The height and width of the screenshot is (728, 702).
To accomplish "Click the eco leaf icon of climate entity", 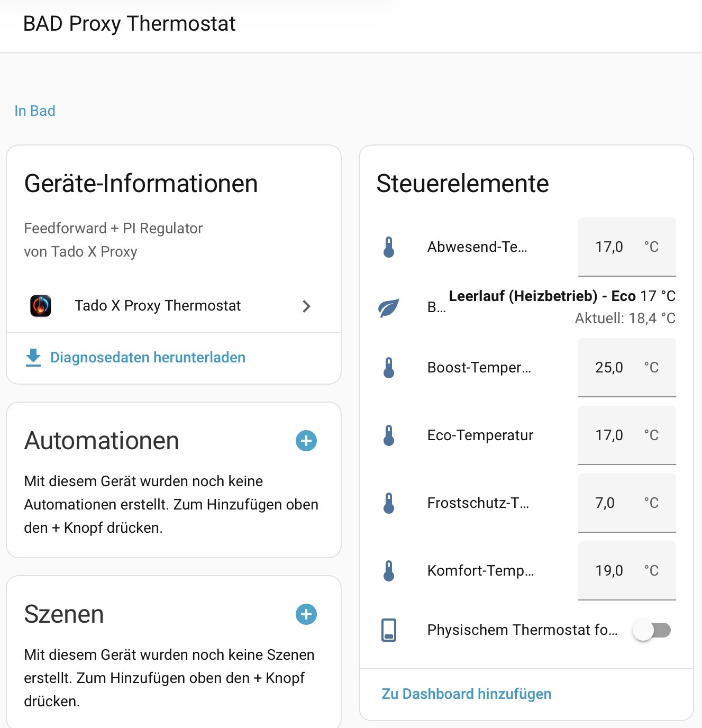I will (389, 307).
